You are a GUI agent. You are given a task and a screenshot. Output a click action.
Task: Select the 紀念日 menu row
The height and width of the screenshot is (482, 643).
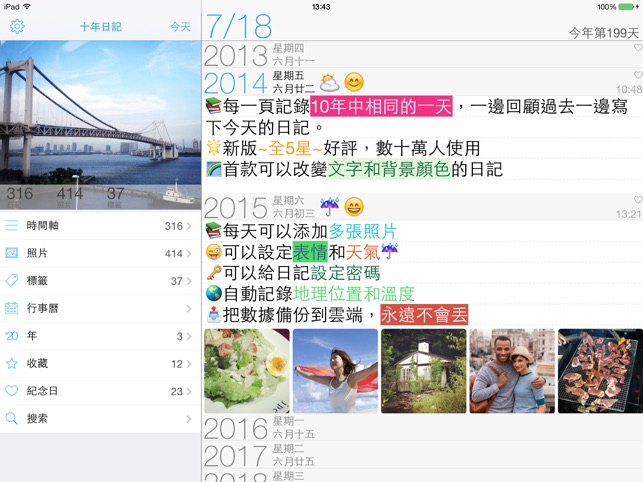pos(100,391)
